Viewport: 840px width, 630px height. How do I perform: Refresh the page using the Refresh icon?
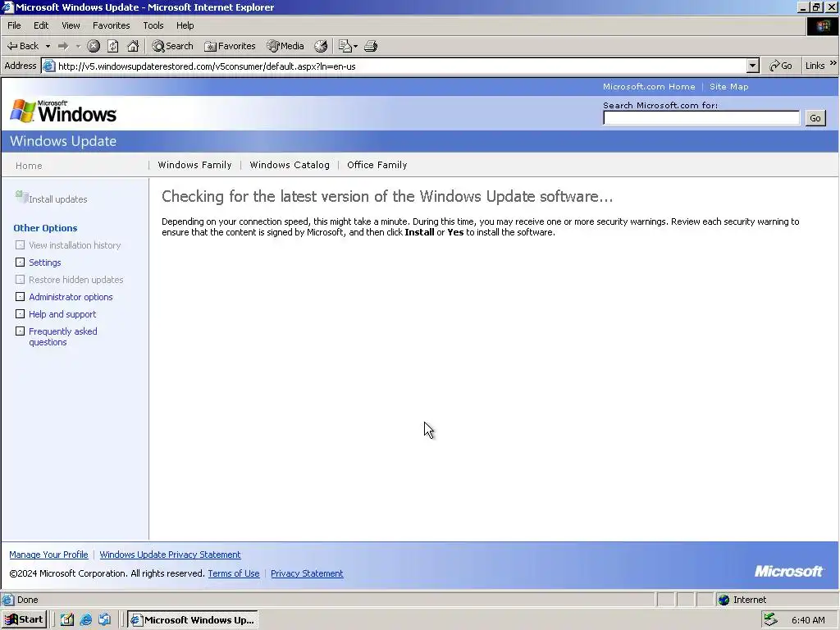click(113, 46)
